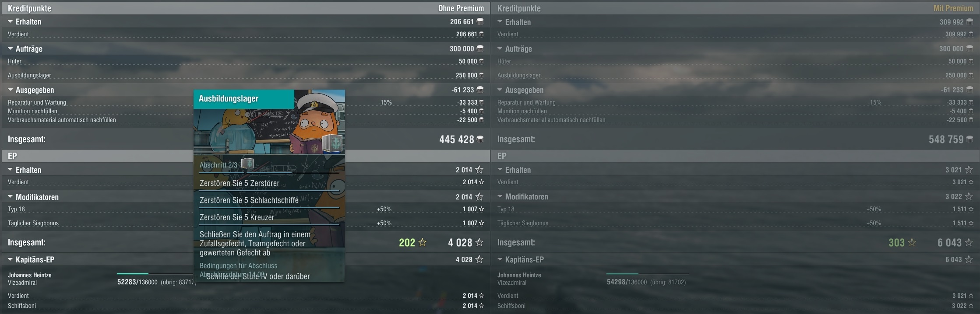Select the Ohne Premium column header
Image resolution: width=980 pixels, height=314 pixels.
(461, 8)
